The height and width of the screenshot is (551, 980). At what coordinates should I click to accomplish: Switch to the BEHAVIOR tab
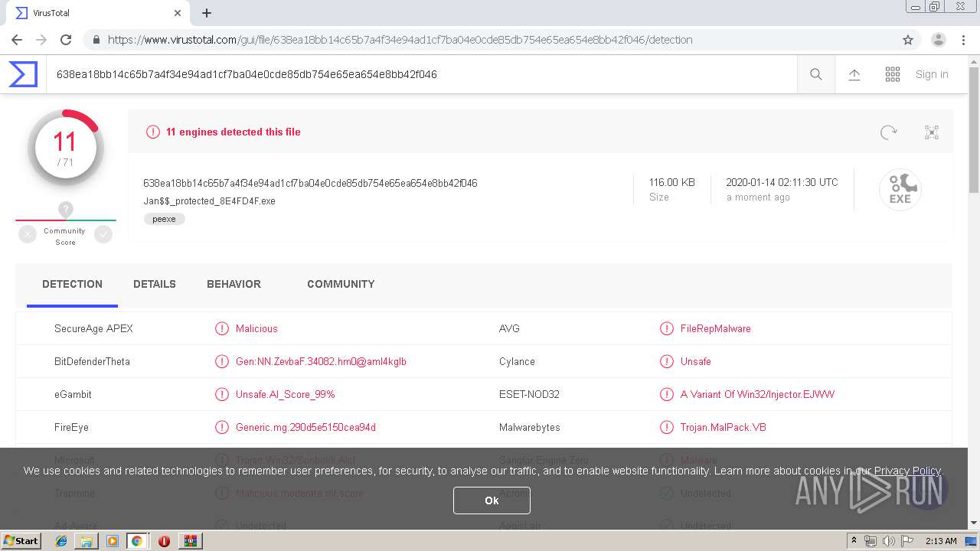pyautogui.click(x=234, y=284)
